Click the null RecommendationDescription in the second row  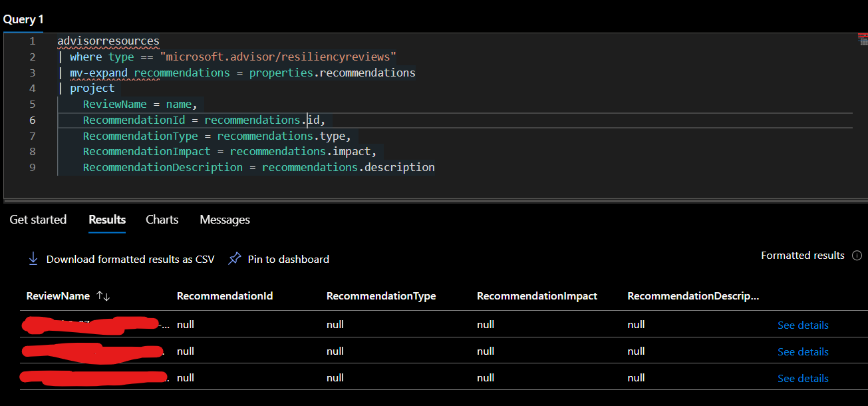[x=637, y=351]
